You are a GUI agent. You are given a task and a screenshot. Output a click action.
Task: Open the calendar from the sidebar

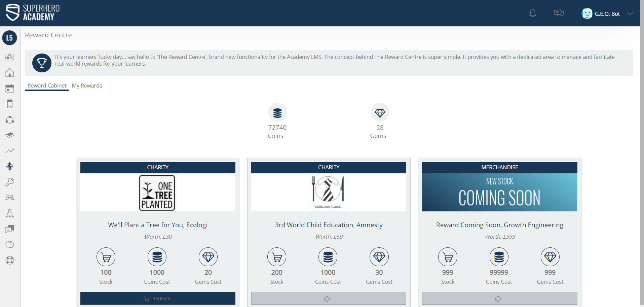point(10,89)
